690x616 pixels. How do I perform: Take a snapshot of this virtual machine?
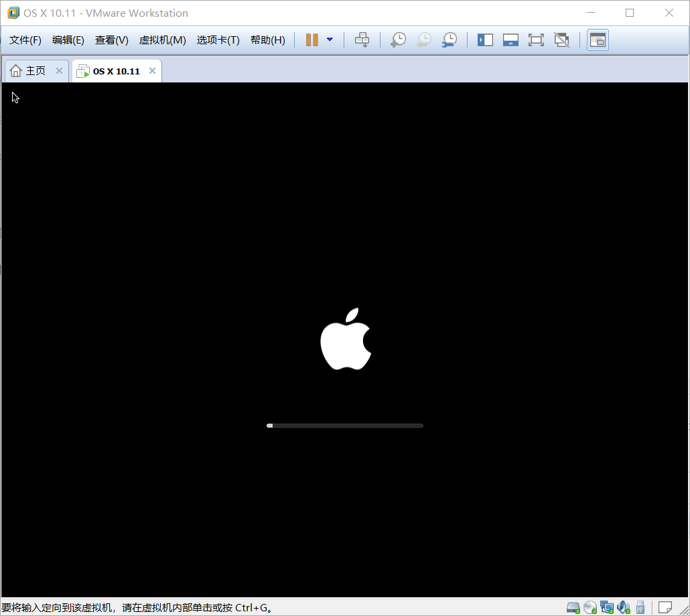point(398,40)
